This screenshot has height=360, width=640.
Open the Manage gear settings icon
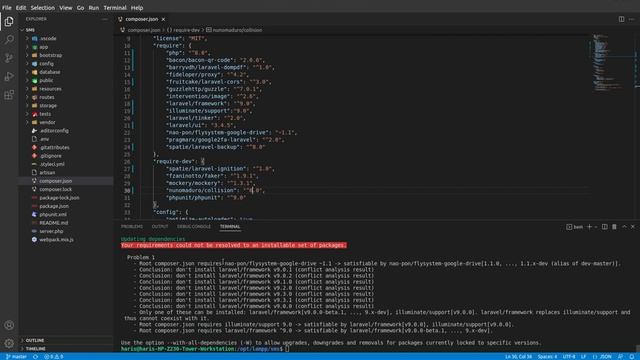(x=9, y=343)
